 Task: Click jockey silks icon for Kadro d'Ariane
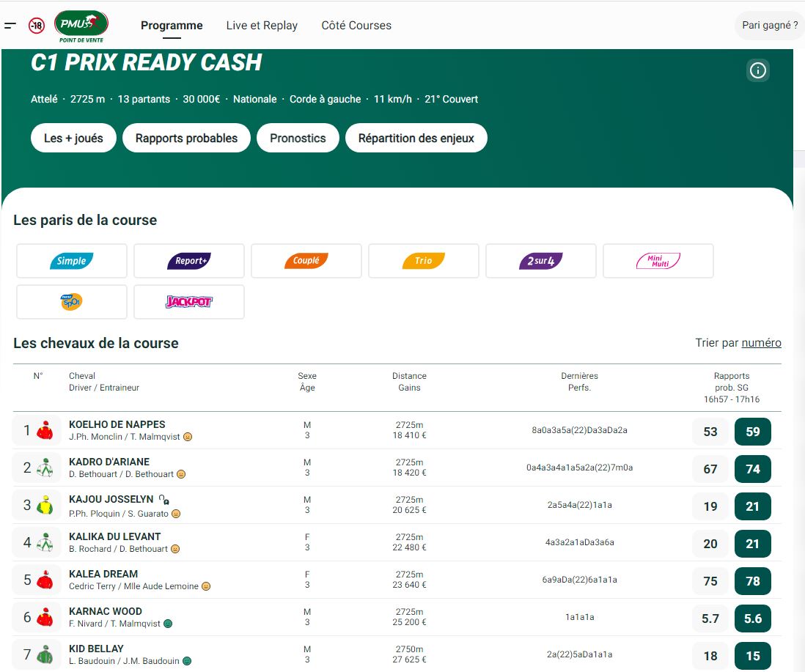pos(45,468)
